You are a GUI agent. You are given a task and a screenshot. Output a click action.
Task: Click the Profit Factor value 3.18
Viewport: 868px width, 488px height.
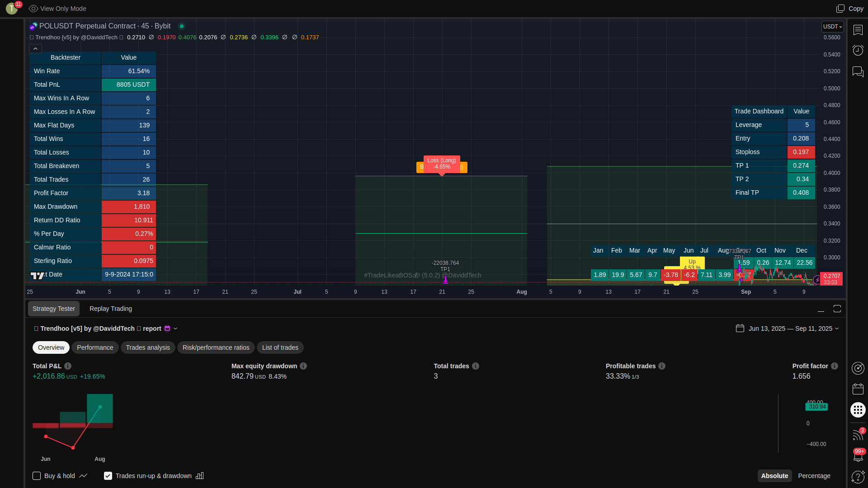129,193
